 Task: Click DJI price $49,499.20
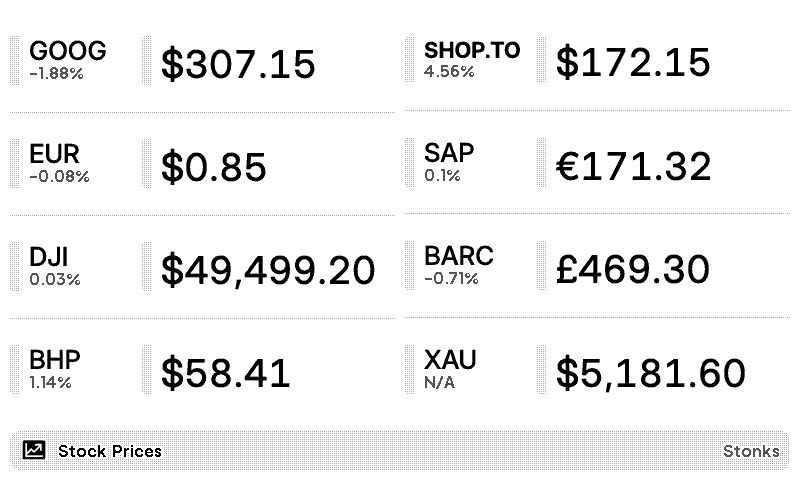[268, 270]
